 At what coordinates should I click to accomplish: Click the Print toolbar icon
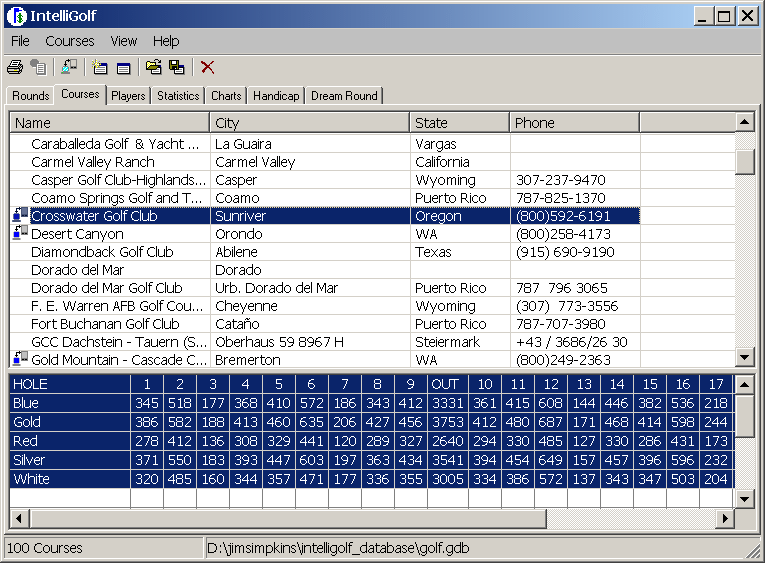click(x=15, y=67)
